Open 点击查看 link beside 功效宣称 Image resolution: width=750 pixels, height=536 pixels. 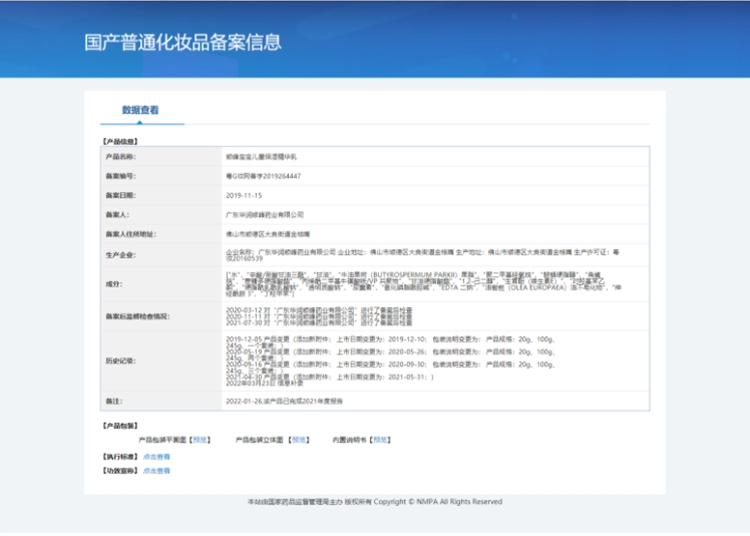[x=156, y=470]
